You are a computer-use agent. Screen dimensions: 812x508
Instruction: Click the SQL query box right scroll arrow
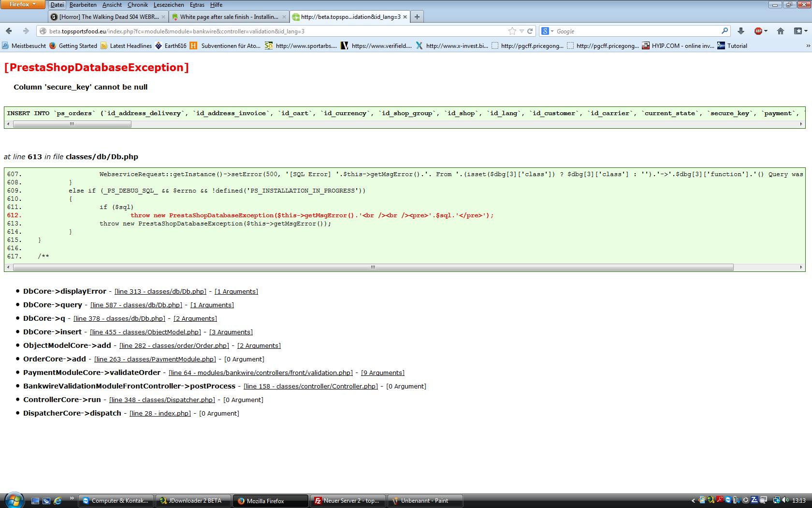pyautogui.click(x=801, y=124)
